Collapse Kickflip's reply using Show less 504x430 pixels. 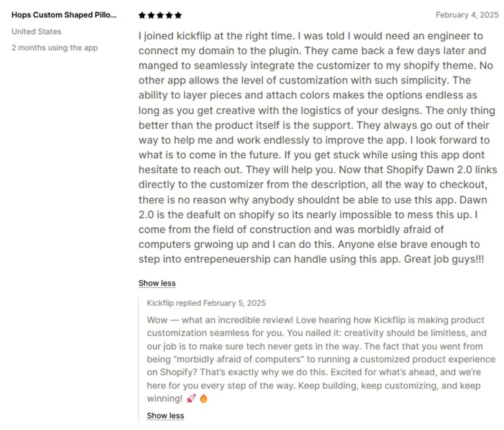point(165,416)
